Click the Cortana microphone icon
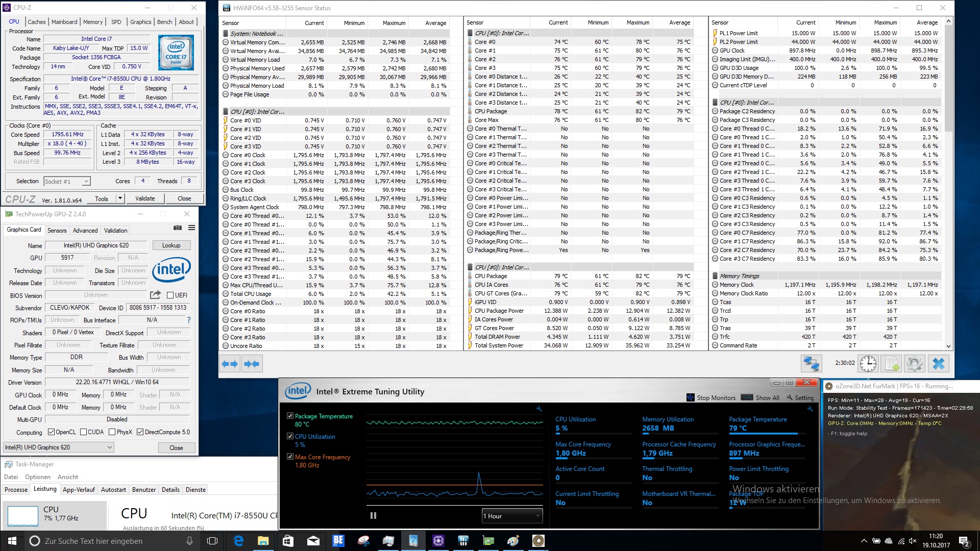The width and height of the screenshot is (980, 551). point(189,541)
